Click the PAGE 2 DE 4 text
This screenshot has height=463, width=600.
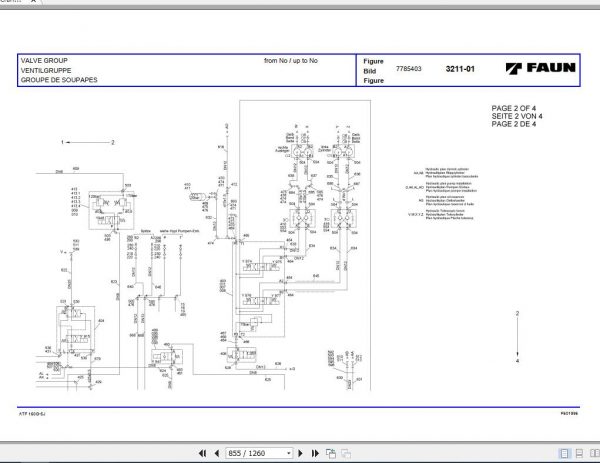click(514, 124)
